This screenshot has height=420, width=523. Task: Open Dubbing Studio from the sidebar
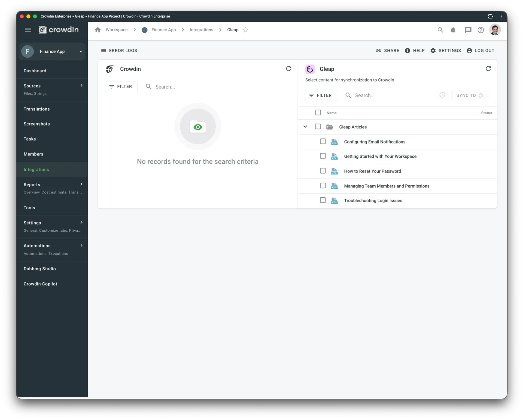click(x=40, y=269)
